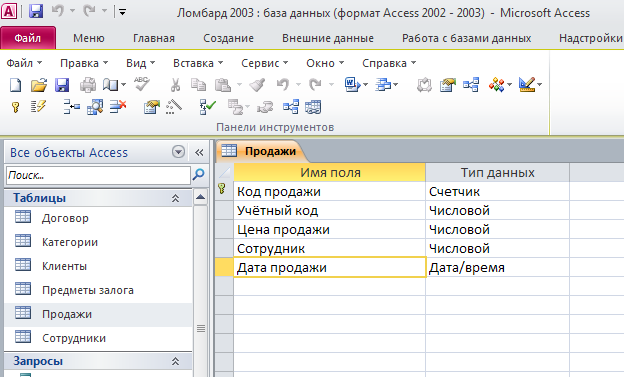
Task: Click the Test Validation Rules checkmark icon
Action: coord(207,107)
